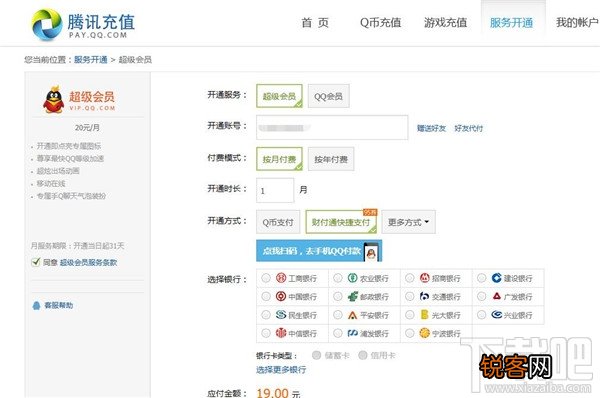Click the ICBC (工商银行) bank logo
This screenshot has height=398, width=600.
(281, 278)
